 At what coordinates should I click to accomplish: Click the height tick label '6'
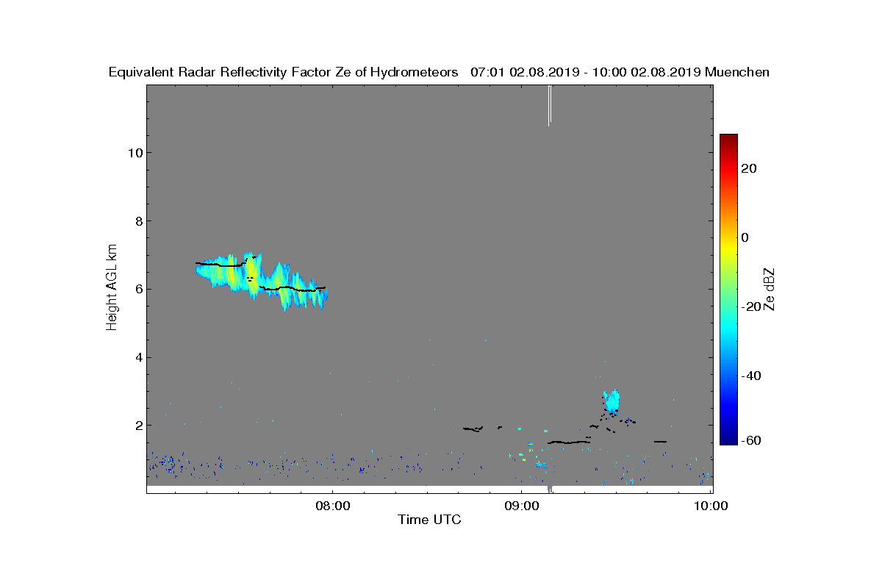click(x=138, y=289)
